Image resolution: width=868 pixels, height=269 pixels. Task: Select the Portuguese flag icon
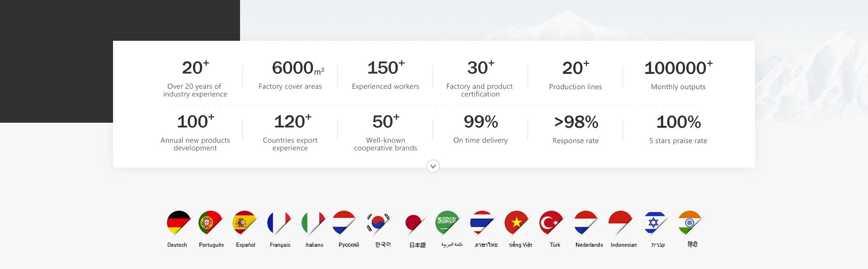(x=210, y=222)
